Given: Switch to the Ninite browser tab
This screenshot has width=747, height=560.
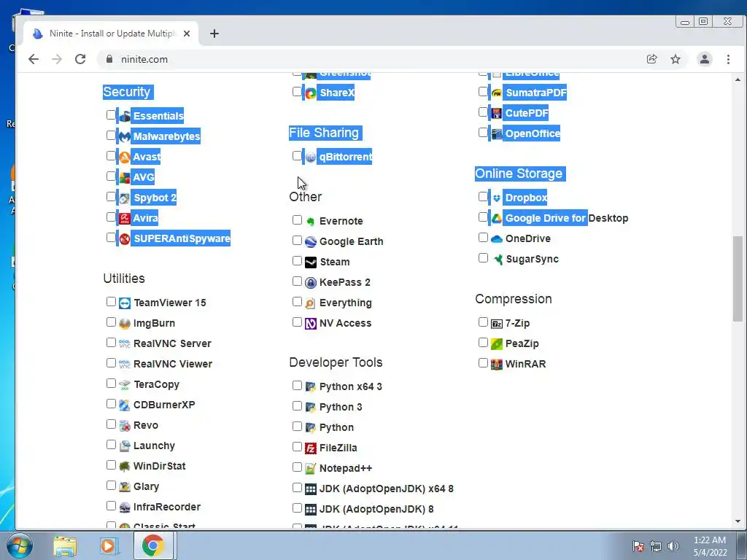Looking at the screenshot, I should pos(111,34).
